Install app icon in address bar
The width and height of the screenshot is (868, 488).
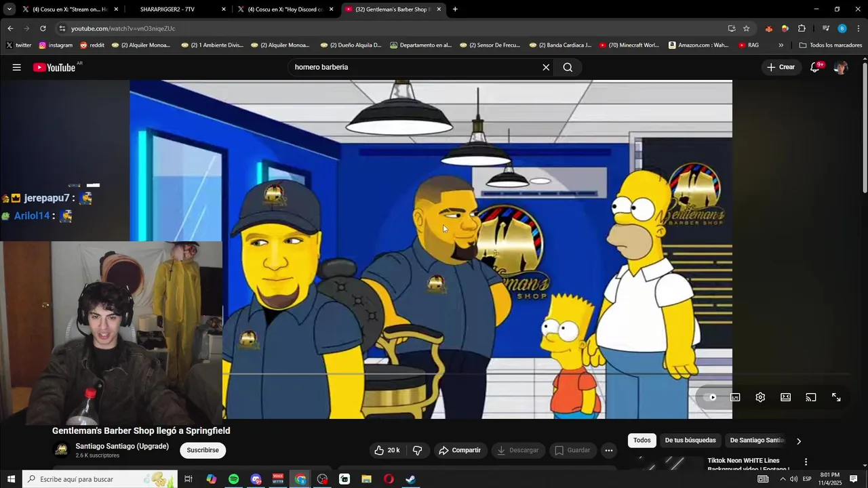pos(731,28)
